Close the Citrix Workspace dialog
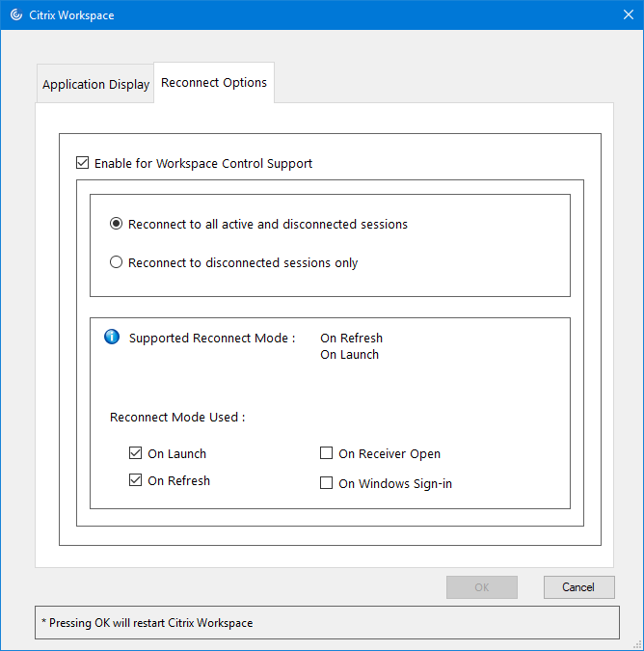Screen dimensions: 644x651 (x=629, y=14)
